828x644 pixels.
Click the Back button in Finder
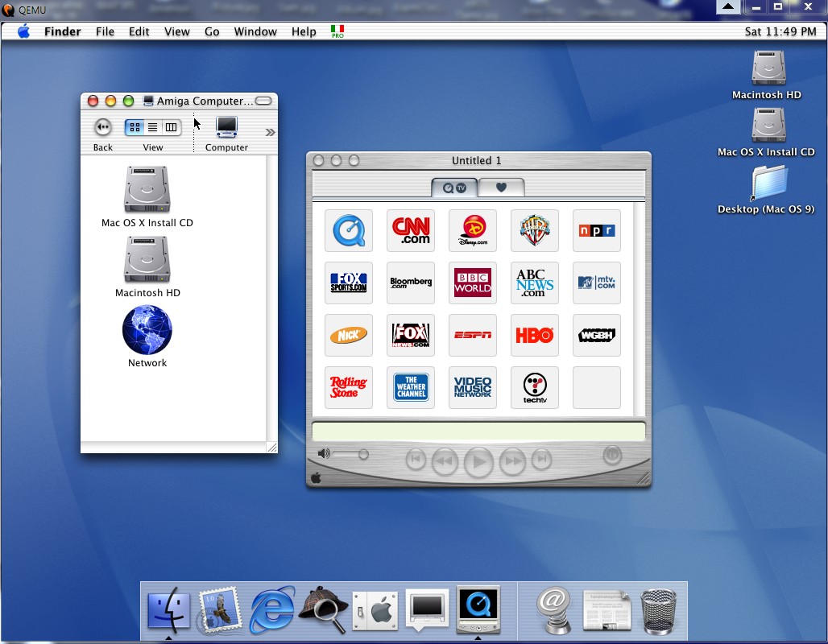(x=103, y=127)
